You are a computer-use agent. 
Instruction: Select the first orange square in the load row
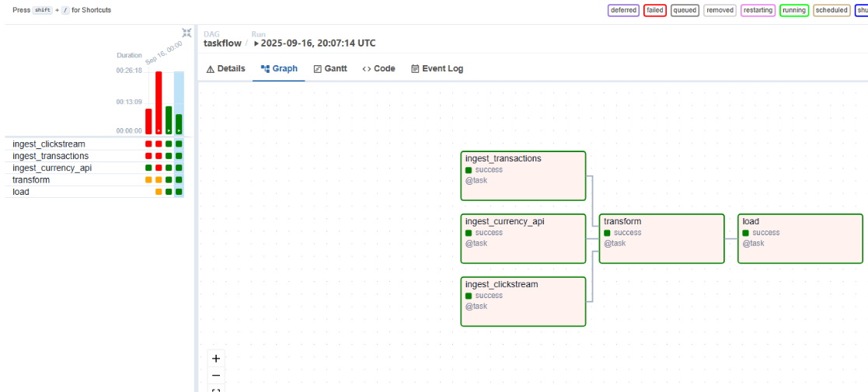tap(159, 192)
